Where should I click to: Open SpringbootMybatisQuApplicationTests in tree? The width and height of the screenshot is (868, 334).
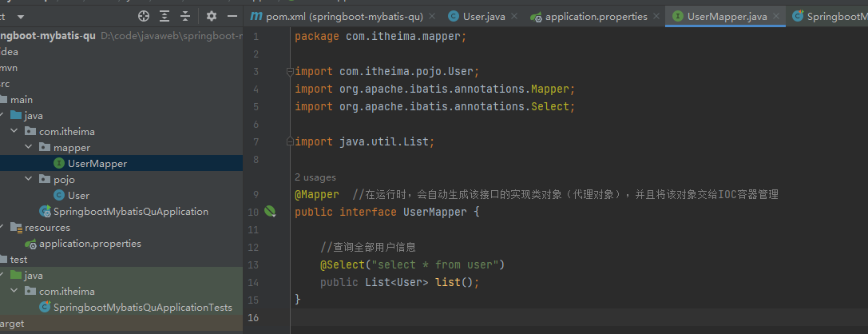(143, 308)
